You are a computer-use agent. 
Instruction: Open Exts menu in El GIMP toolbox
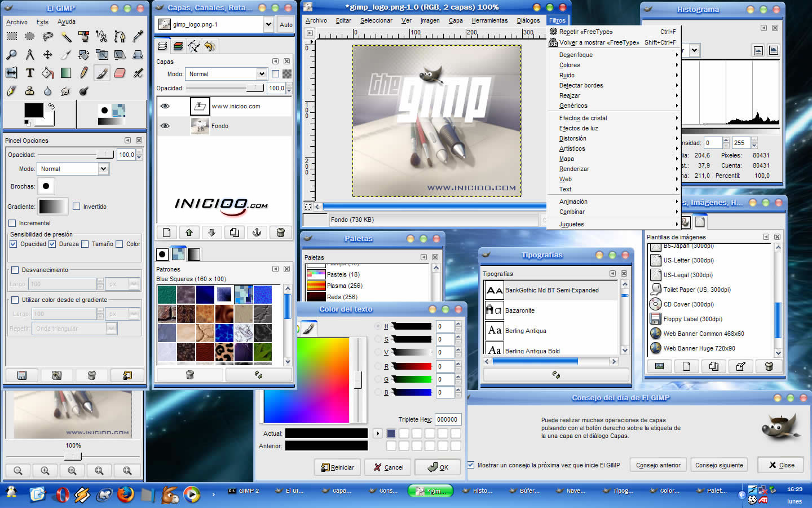pos(42,22)
